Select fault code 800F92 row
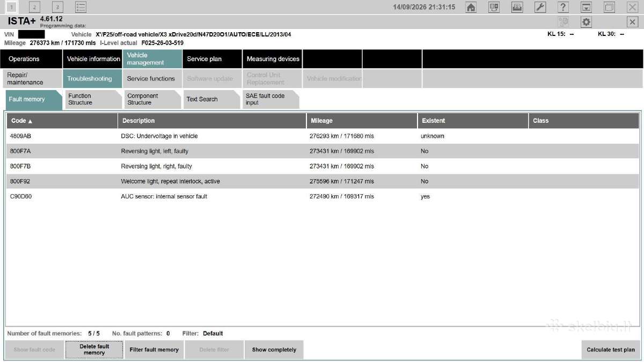The width and height of the screenshot is (644, 362). 323,181
